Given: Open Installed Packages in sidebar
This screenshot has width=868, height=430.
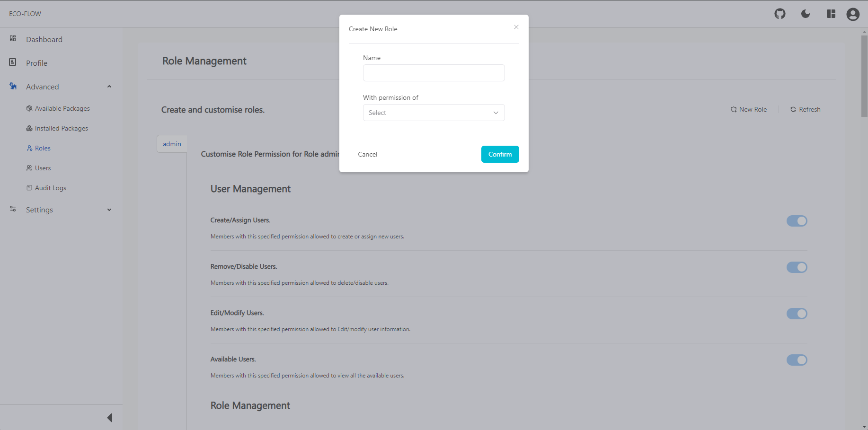Looking at the screenshot, I should pyautogui.click(x=62, y=128).
